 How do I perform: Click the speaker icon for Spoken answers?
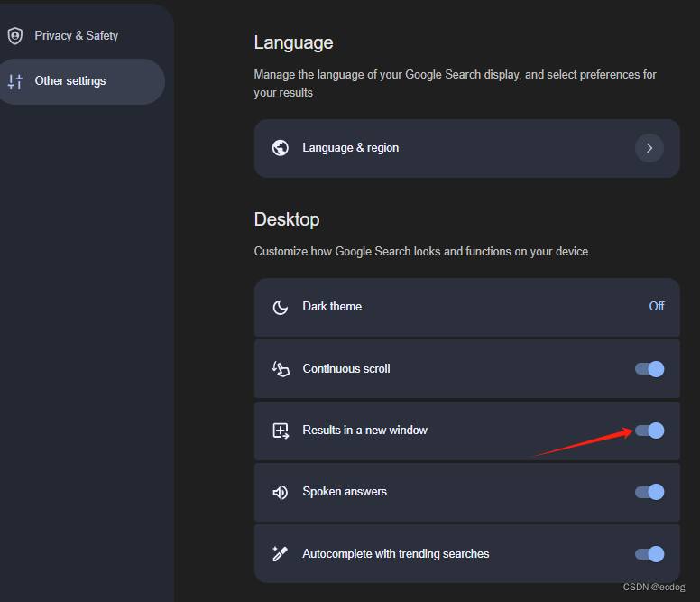point(281,492)
